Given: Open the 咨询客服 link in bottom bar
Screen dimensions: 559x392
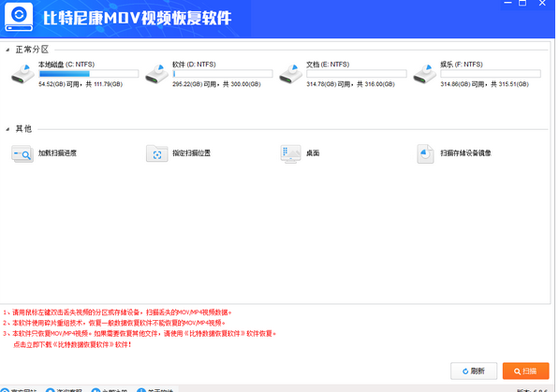Looking at the screenshot, I should pyautogui.click(x=65, y=390).
